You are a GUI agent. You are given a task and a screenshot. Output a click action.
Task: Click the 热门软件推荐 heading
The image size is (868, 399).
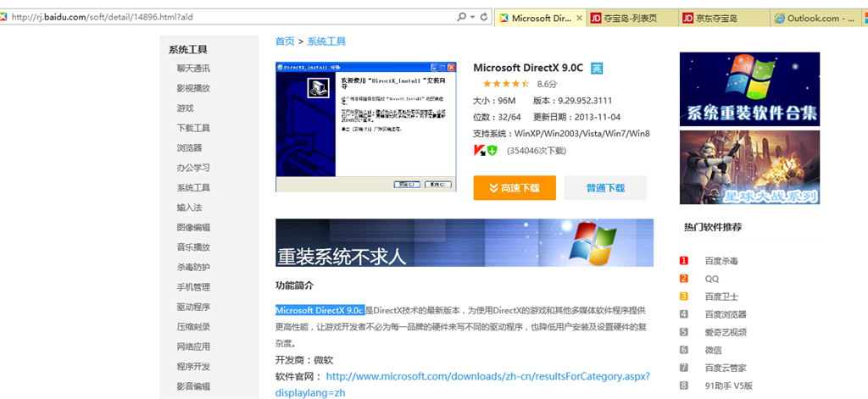point(713,227)
